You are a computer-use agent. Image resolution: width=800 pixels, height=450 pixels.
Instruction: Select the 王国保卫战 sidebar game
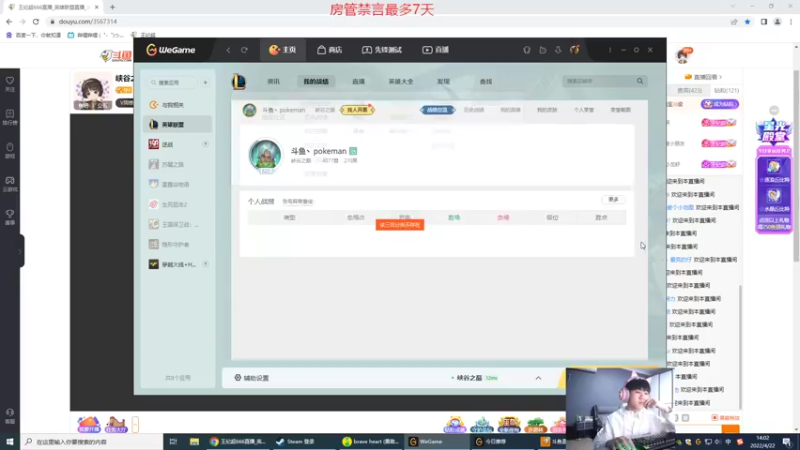178,224
